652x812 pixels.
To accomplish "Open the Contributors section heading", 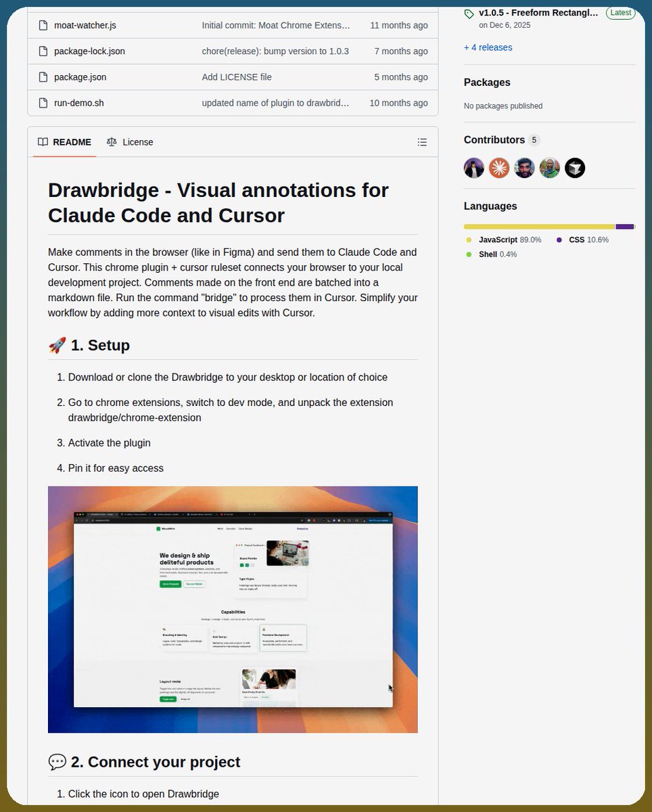I will pyautogui.click(x=494, y=140).
